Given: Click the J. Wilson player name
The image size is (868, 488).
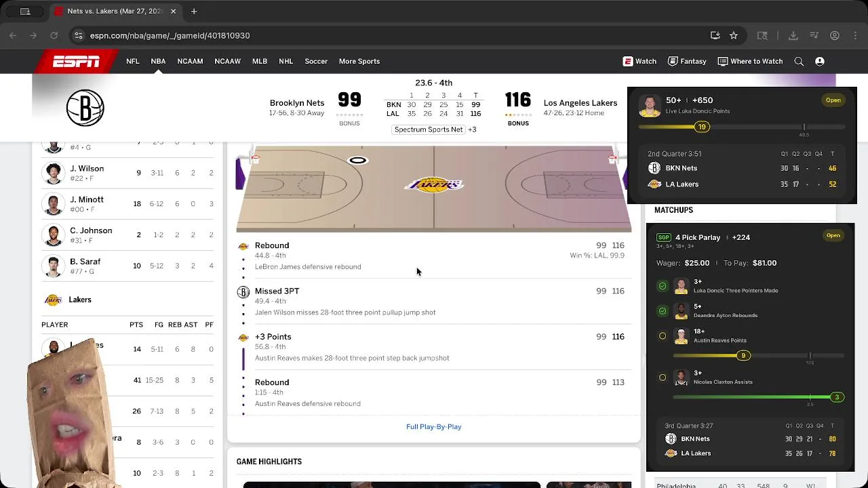Looking at the screenshot, I should pyautogui.click(x=87, y=169).
